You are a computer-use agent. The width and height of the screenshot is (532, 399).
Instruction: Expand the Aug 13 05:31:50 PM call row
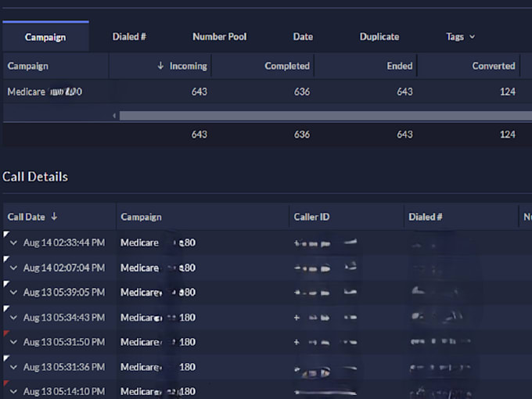pyautogui.click(x=13, y=342)
